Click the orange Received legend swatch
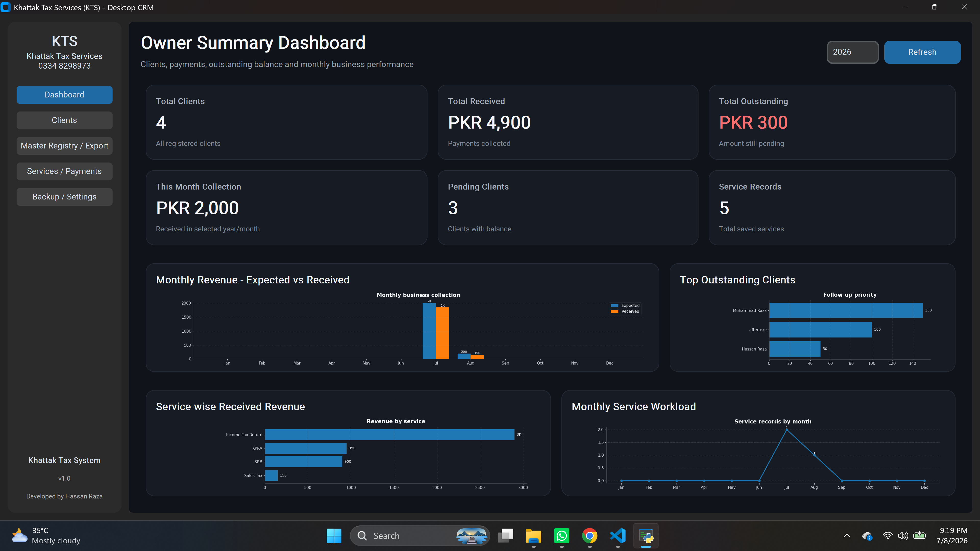 click(x=614, y=311)
